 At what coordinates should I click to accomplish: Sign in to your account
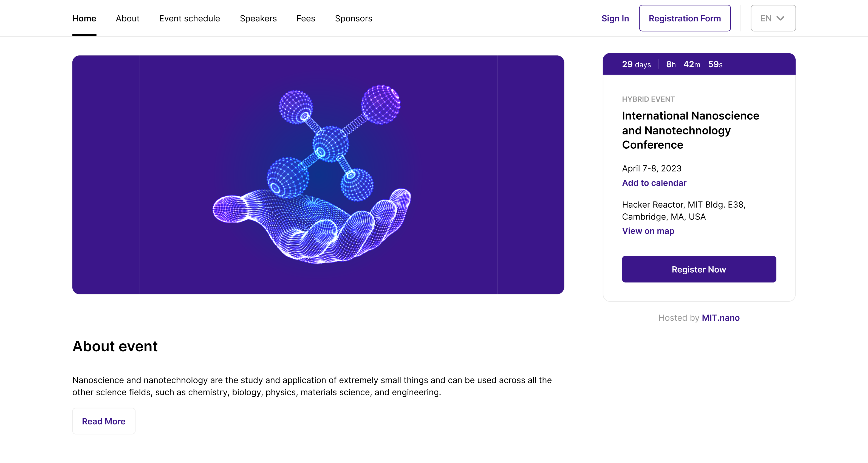pos(615,19)
